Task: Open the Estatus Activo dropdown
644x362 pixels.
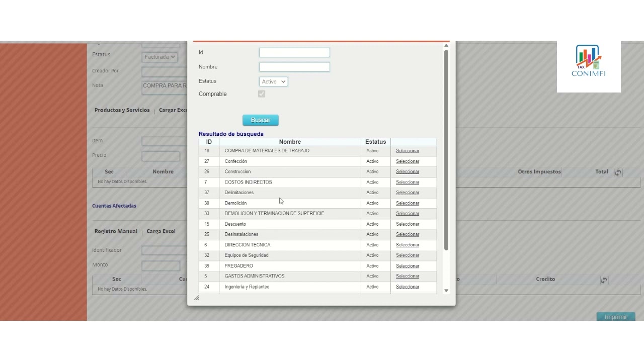Action: pos(274,81)
